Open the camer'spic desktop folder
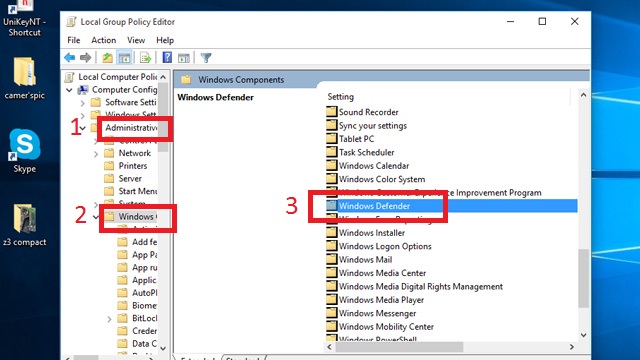640x360 pixels. [24, 78]
